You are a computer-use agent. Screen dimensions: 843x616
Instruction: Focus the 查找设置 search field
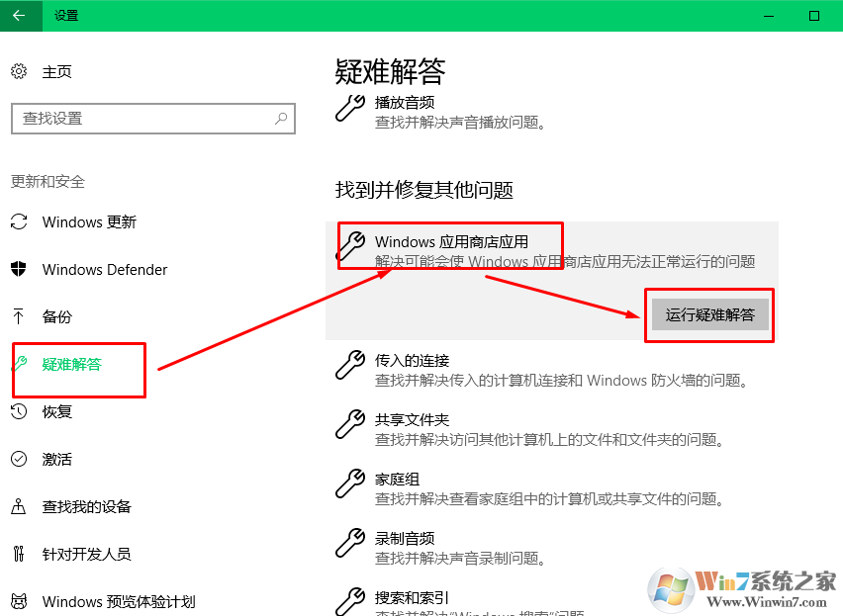(153, 118)
